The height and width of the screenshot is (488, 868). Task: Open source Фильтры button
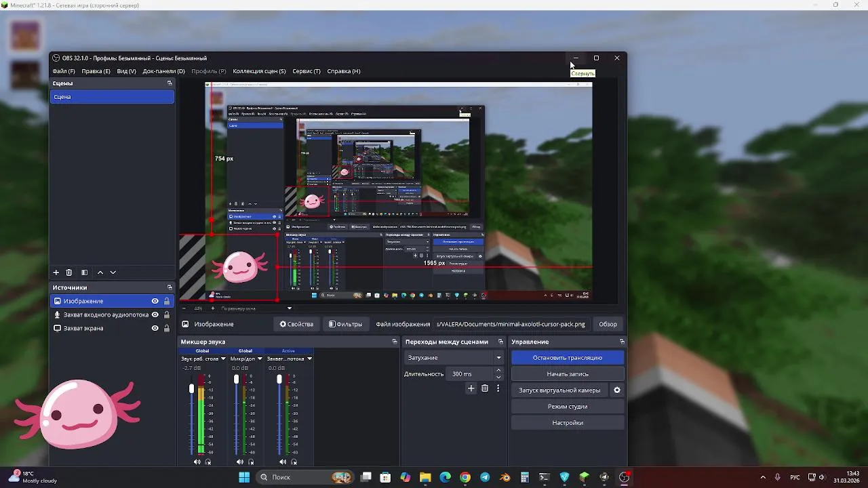click(346, 324)
